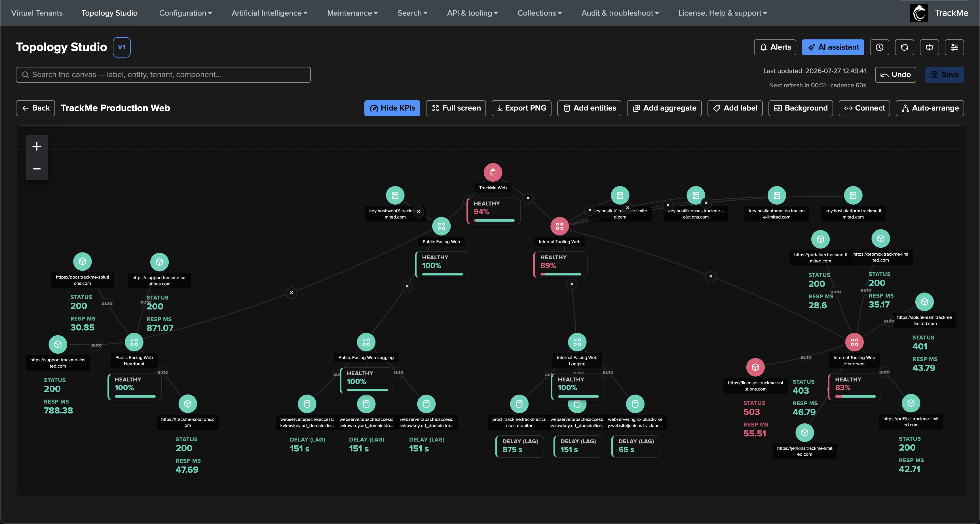Click the Back button
The width and height of the screenshot is (980, 524).
point(35,108)
